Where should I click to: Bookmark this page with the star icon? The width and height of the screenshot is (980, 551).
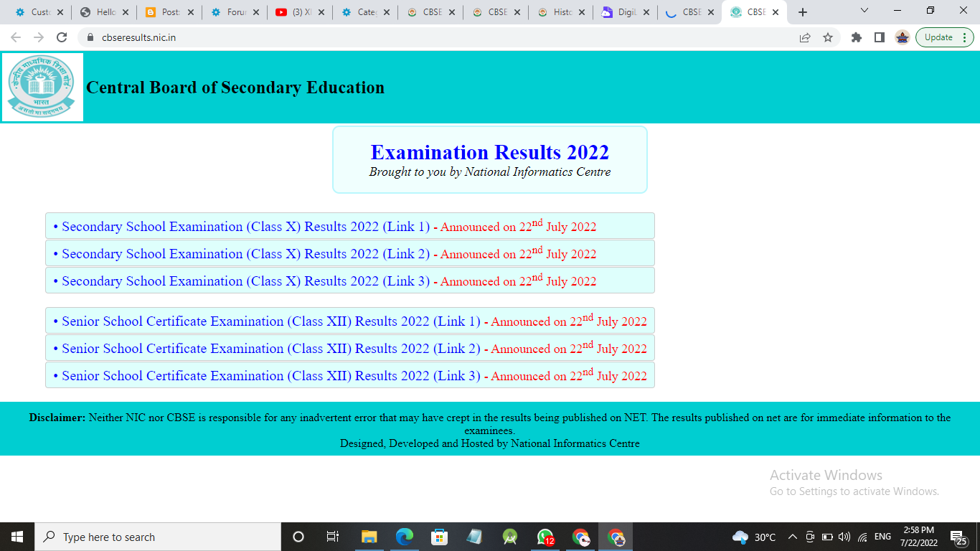click(828, 37)
